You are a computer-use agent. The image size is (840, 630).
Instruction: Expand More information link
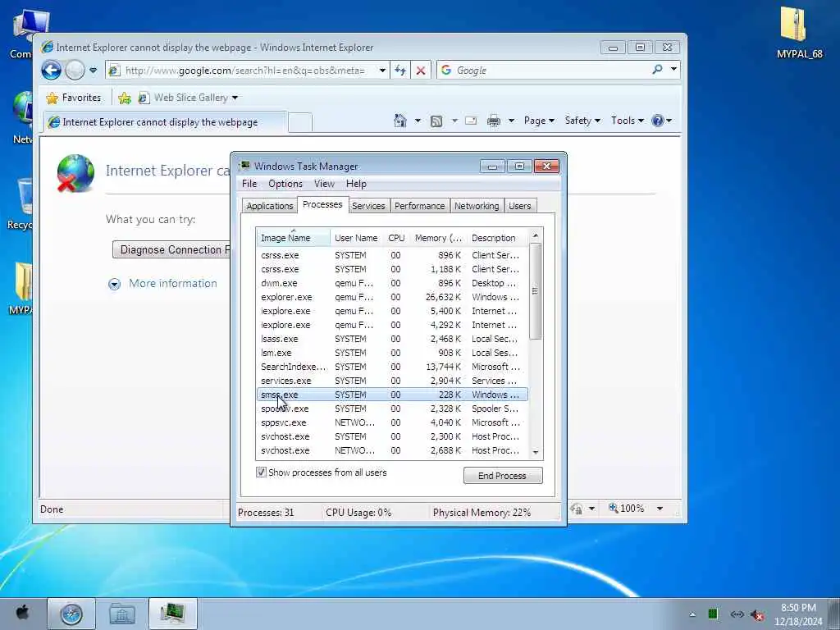[x=172, y=283]
